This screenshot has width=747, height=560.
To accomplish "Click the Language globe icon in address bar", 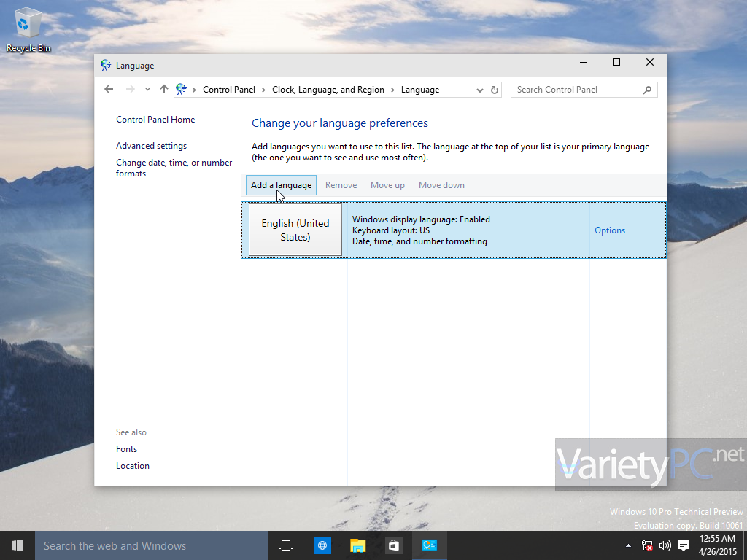I will (182, 90).
